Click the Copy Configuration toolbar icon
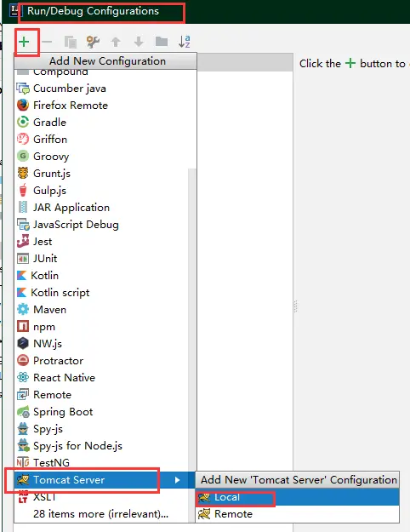Screen dimensions: 410x532 click(71, 42)
